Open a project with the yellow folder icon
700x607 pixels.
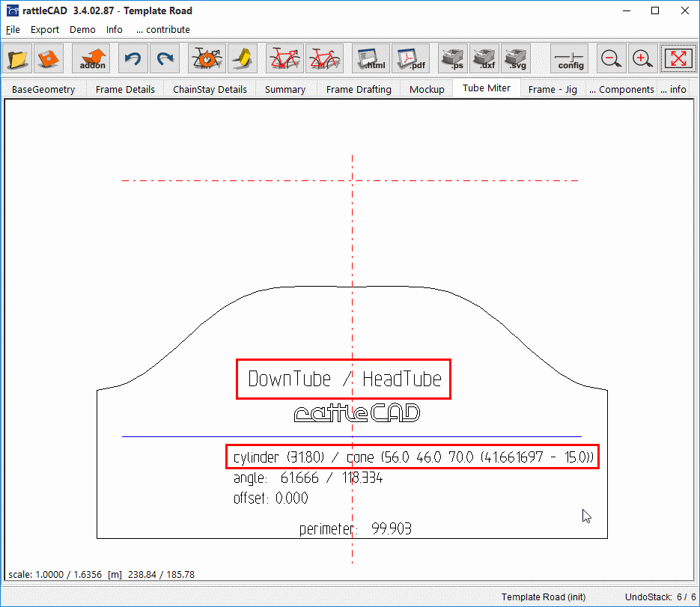pyautogui.click(x=17, y=58)
